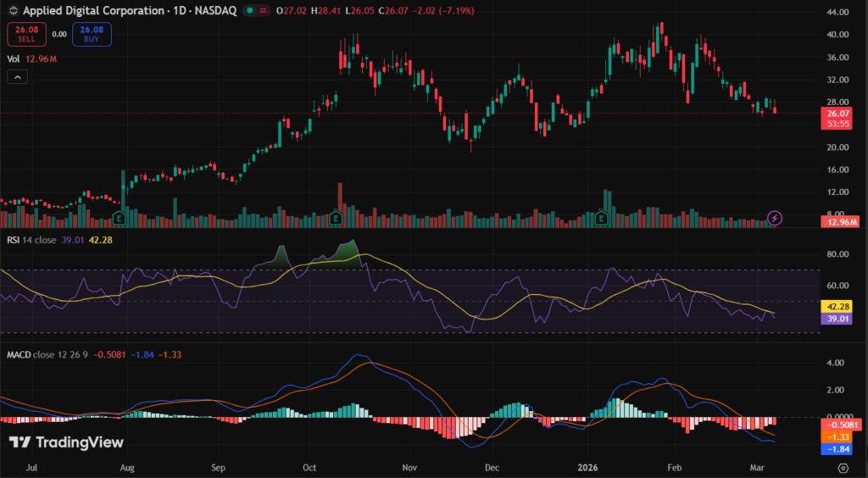Image resolution: width=868 pixels, height=478 pixels.
Task: Click the RSI value tag 39.01
Action: 838,319
